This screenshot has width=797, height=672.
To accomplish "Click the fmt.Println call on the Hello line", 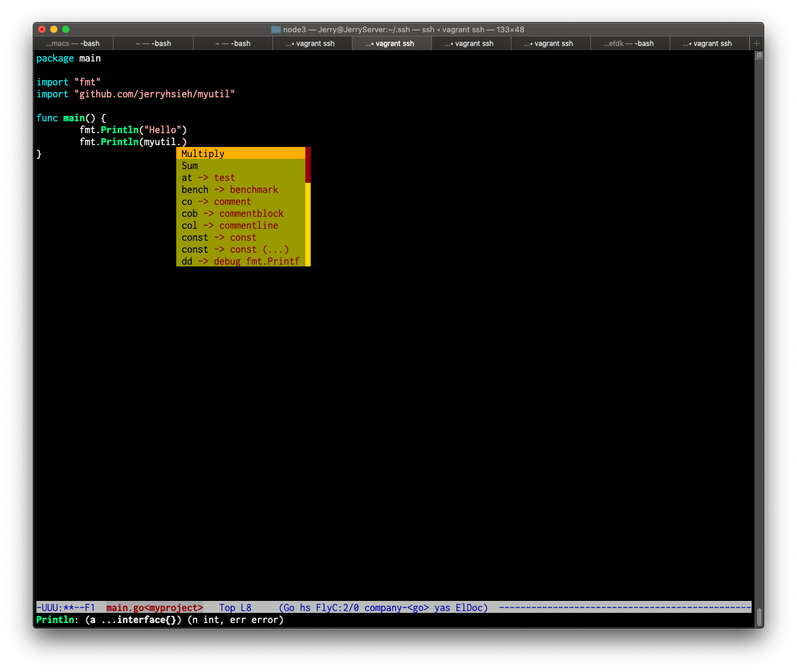I will click(x=111, y=130).
